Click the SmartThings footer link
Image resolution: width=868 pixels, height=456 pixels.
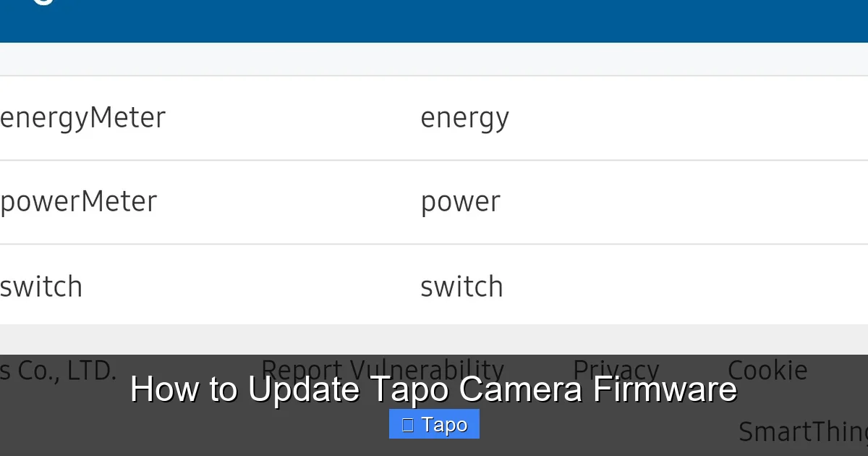803,432
